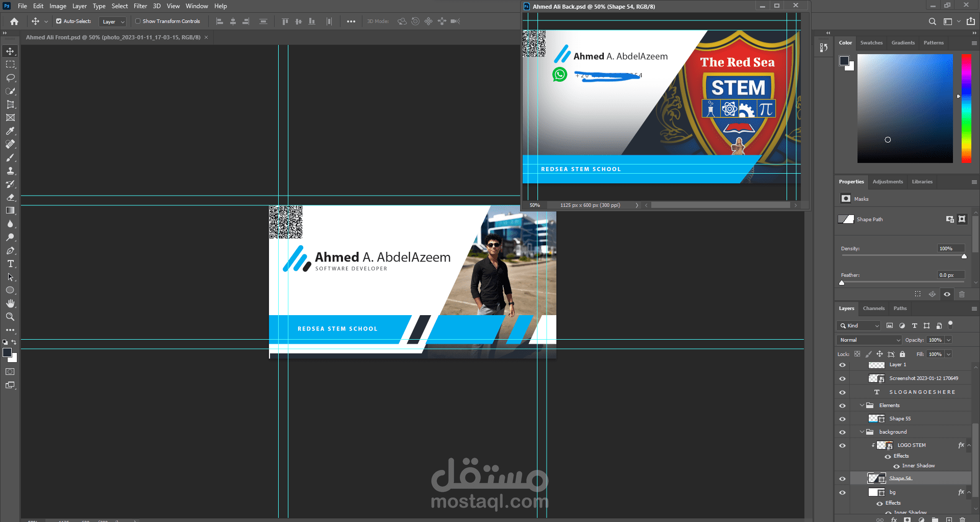Select the Horizontal Type tool
980x522 pixels.
tap(10, 264)
